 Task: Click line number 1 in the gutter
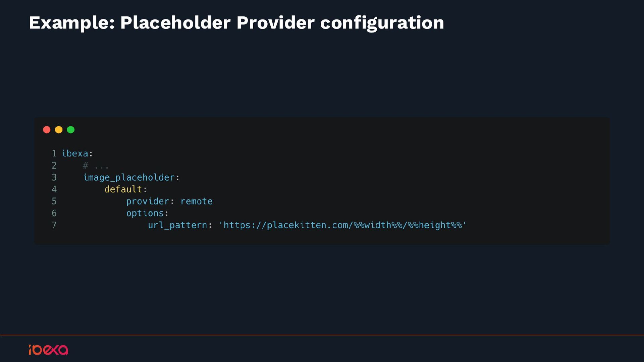coord(54,154)
